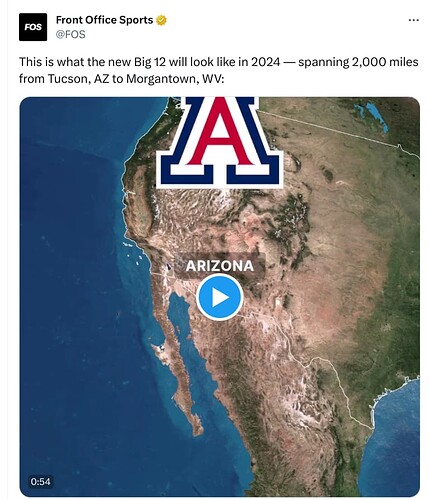430x500 pixels.
Task: Visit the @FOS handle link
Action: coord(70,34)
